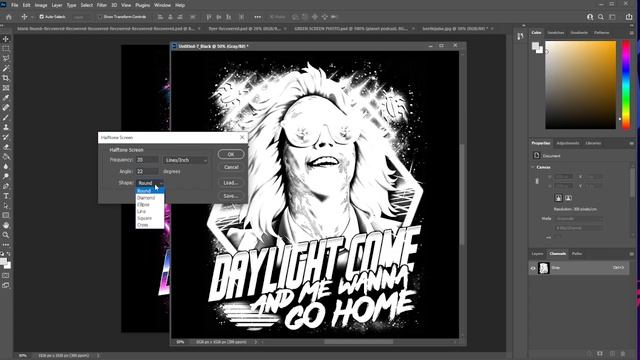The height and width of the screenshot is (360, 640).
Task: Choose Line from the Shape list
Action: pos(150,211)
